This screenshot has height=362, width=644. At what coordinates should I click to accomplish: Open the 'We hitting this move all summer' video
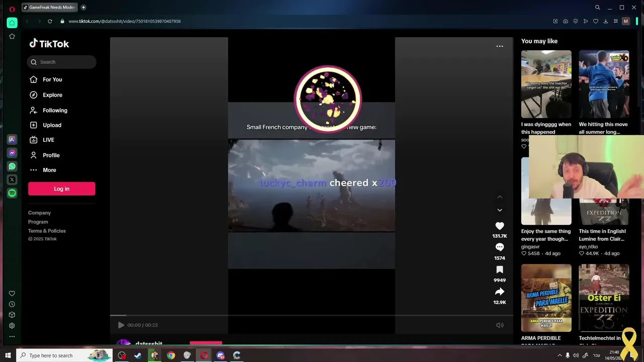(x=604, y=83)
